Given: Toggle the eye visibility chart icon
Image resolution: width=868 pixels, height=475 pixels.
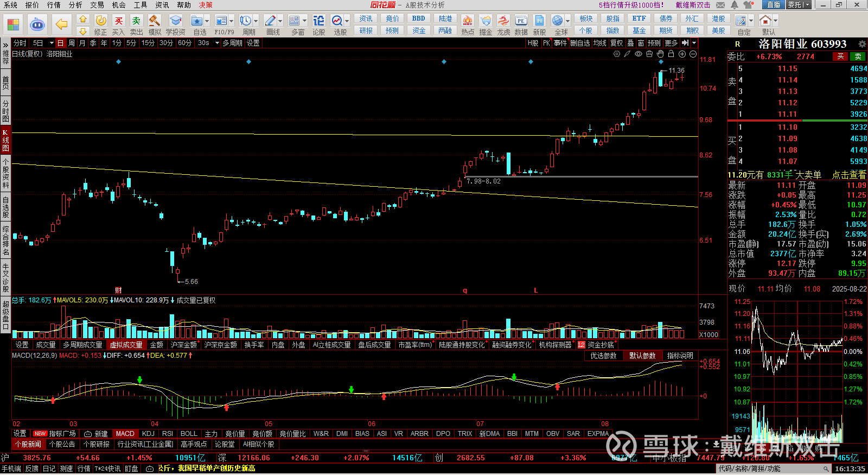Looking at the screenshot, I should pyautogui.click(x=639, y=54).
